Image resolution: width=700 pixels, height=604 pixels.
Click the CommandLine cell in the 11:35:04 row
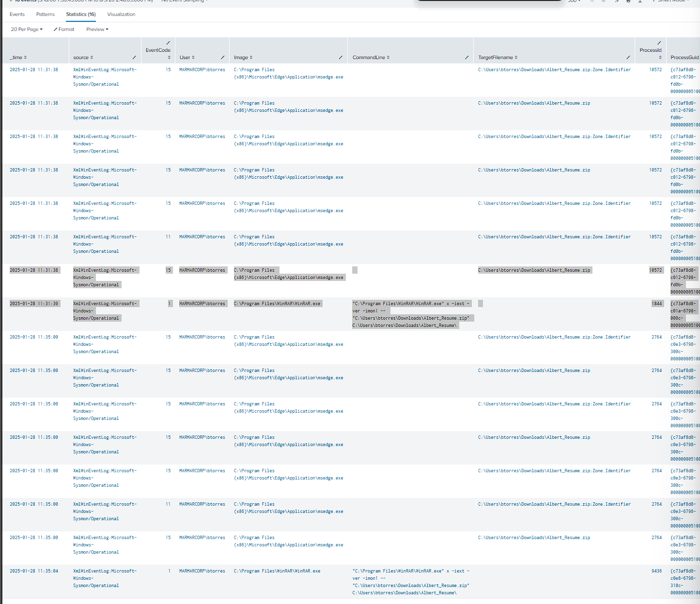(x=411, y=582)
